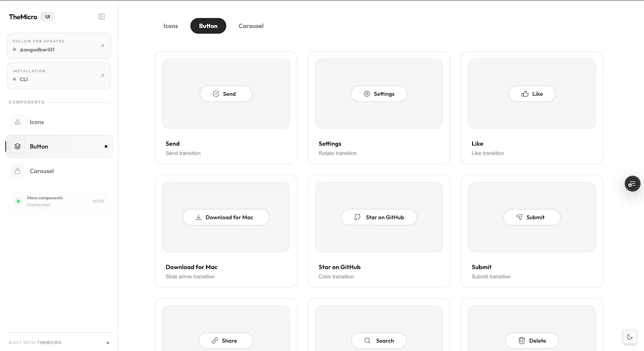Click the paper plane icon in Submit button
This screenshot has width=644, height=351.
519,217
